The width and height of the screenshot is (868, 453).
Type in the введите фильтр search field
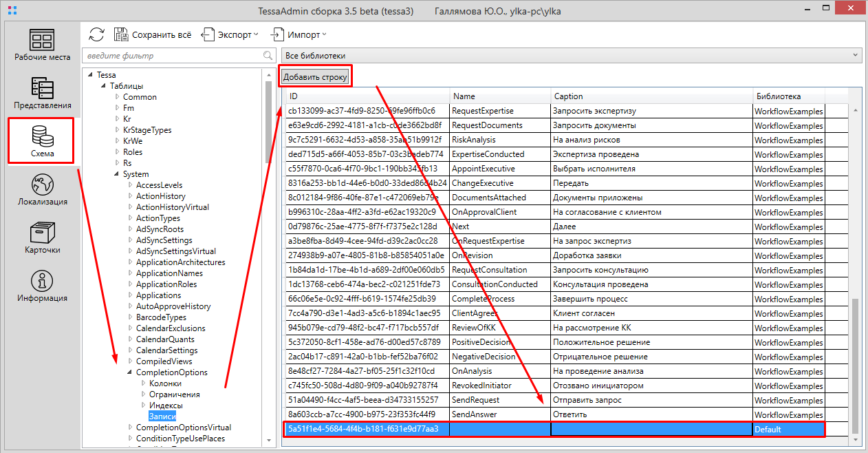click(172, 55)
